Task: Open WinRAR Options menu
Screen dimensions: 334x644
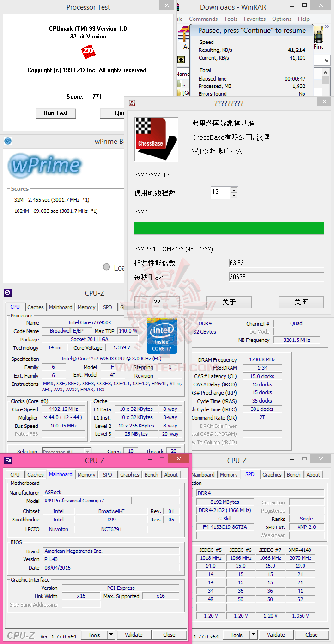Action: pos(282,19)
